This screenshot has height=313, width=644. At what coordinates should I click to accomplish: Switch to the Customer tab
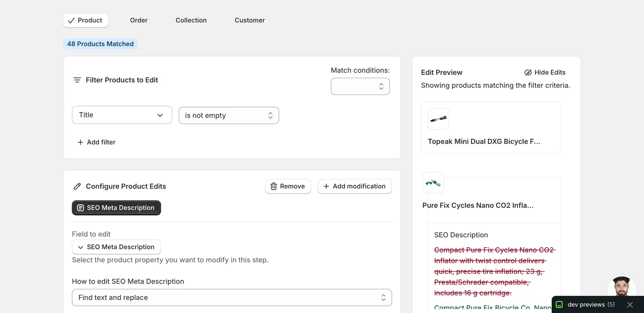click(250, 21)
